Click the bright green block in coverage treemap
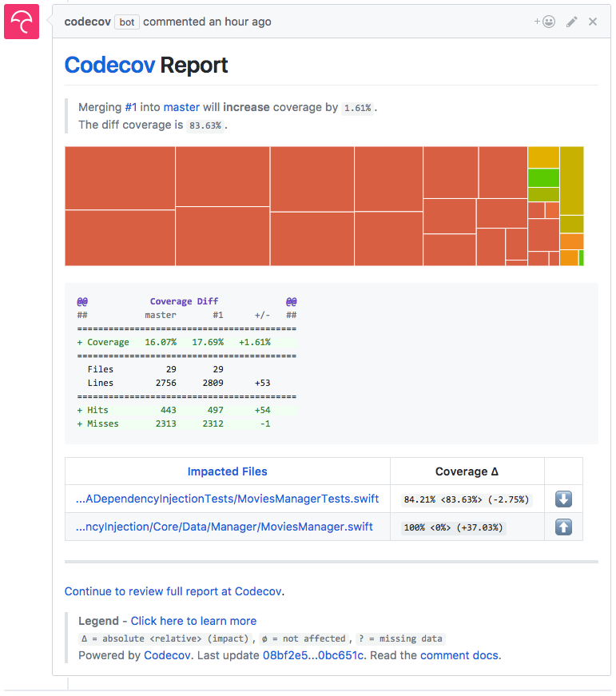616x696 pixels. (543, 177)
